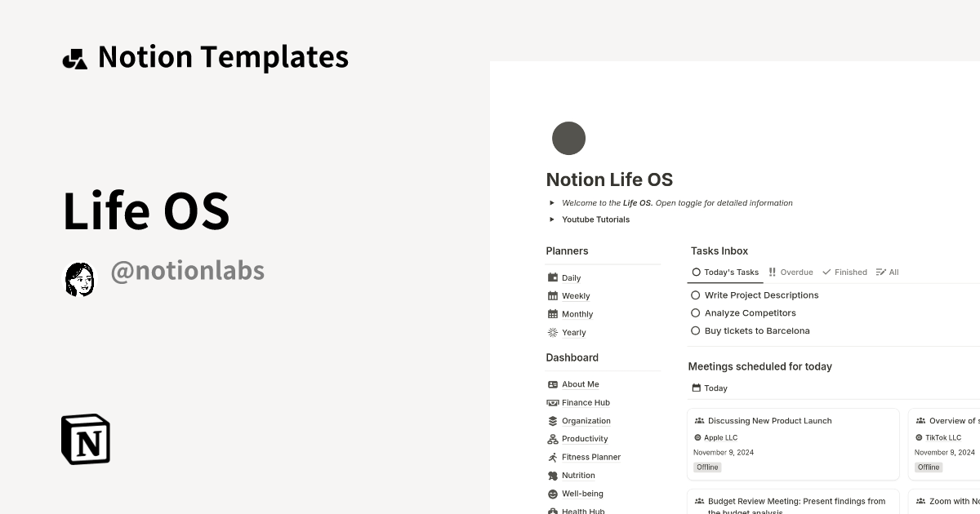Open the Finished tasks tab
The height and width of the screenshot is (514, 980).
[x=844, y=272]
